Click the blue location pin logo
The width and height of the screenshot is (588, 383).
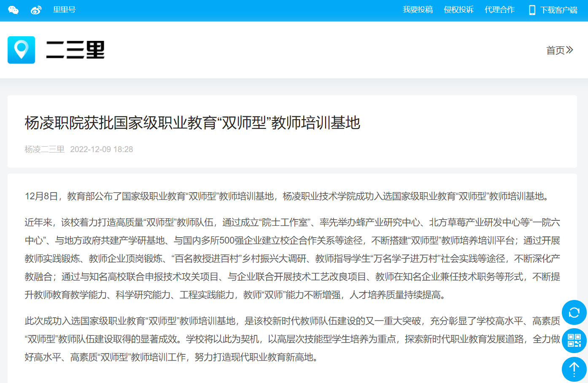(x=21, y=50)
